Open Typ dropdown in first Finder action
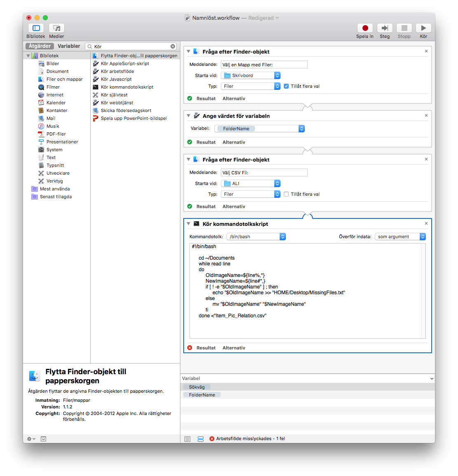458x476 pixels. pos(250,86)
